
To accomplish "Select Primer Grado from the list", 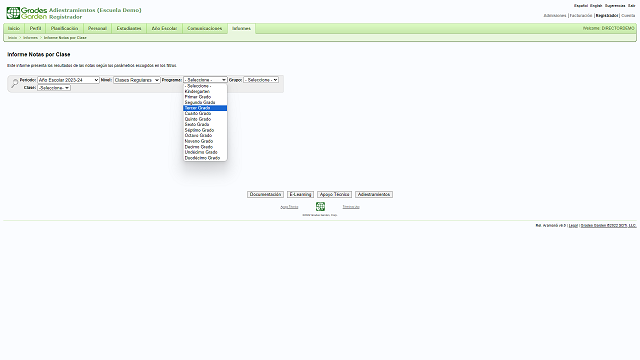I will coord(205,97).
